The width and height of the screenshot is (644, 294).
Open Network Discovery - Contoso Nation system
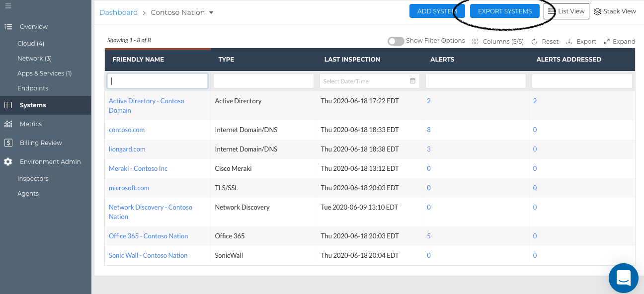pos(151,212)
